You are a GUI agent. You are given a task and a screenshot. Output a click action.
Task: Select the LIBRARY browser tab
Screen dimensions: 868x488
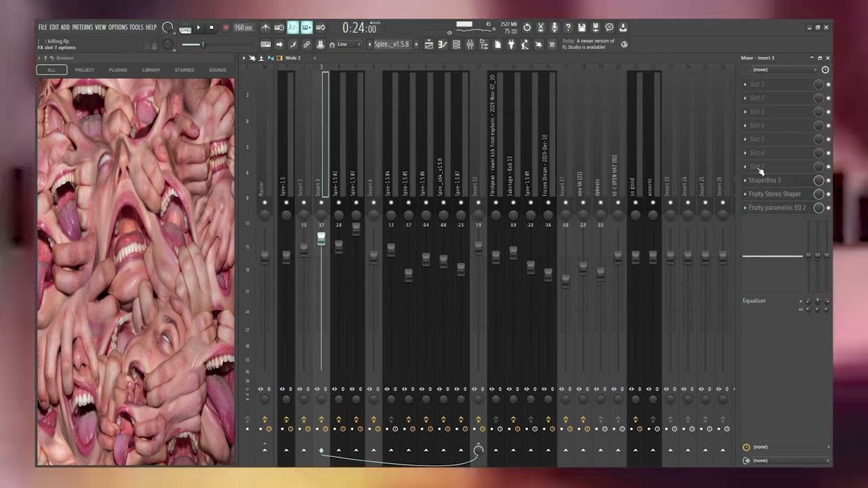(151, 70)
